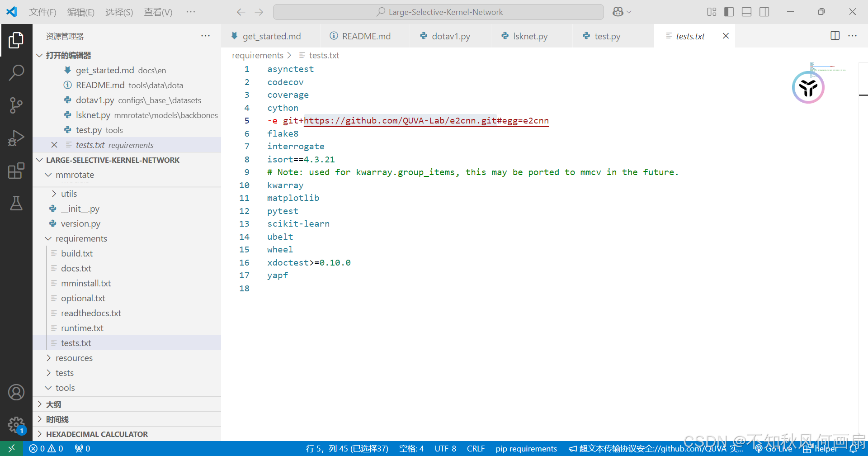This screenshot has width=868, height=456.
Task: Expand the 时间线 timeline section
Action: 127,419
